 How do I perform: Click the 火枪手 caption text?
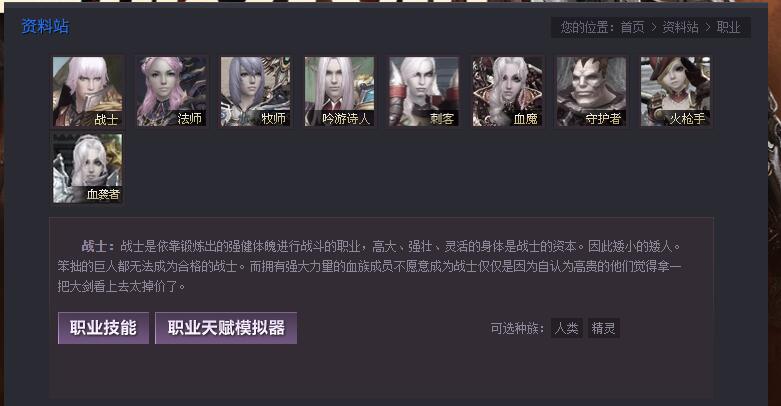(687, 119)
